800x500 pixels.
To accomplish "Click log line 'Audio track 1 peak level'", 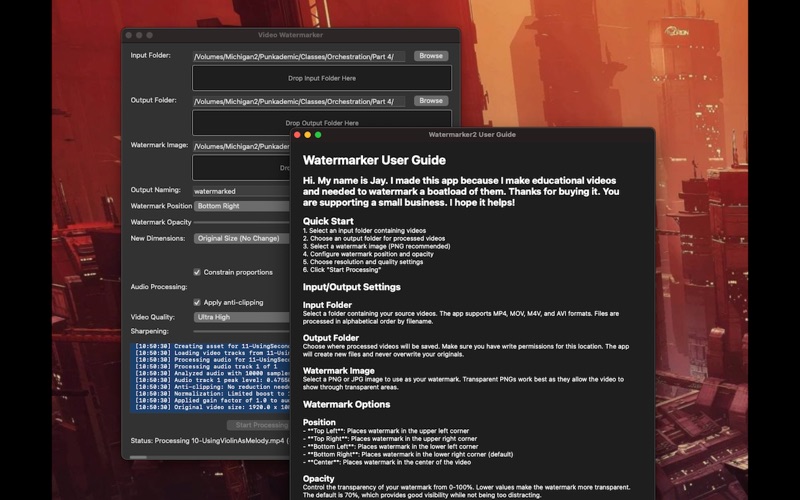I will tap(213, 380).
